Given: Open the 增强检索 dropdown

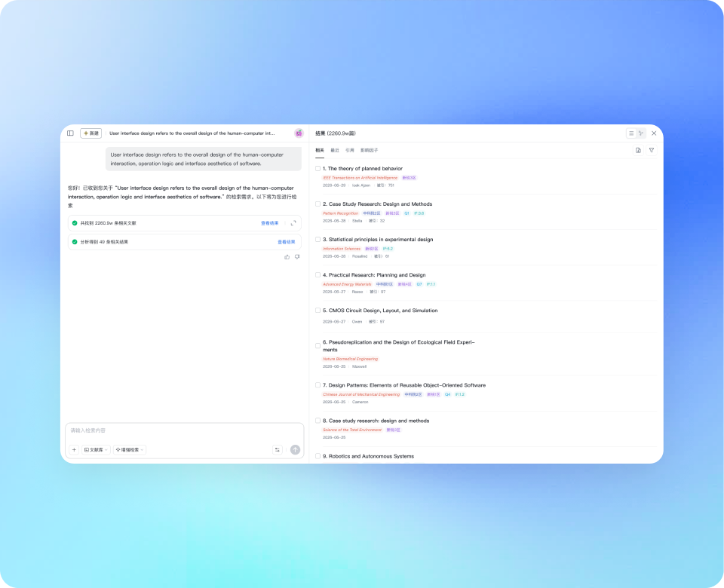Looking at the screenshot, I should [x=130, y=449].
